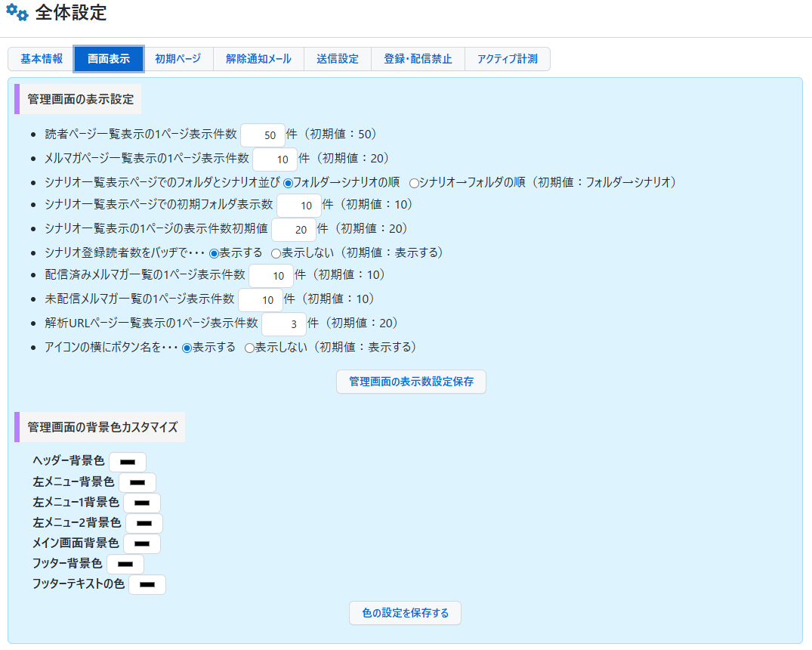Select 表示する for button name beside icons
Screen dimensions: 812x650
pyautogui.click(x=187, y=348)
